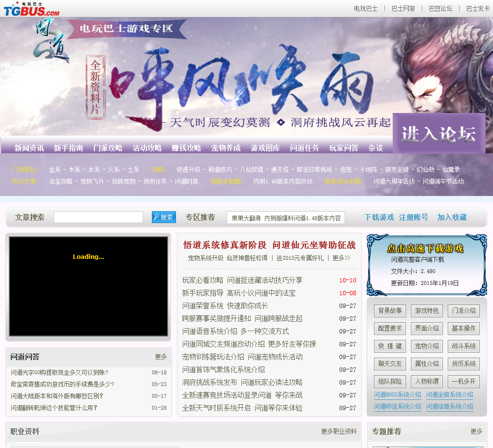
Task: Open headline 悟道系统修真新阶段
Action: pyautogui.click(x=225, y=245)
